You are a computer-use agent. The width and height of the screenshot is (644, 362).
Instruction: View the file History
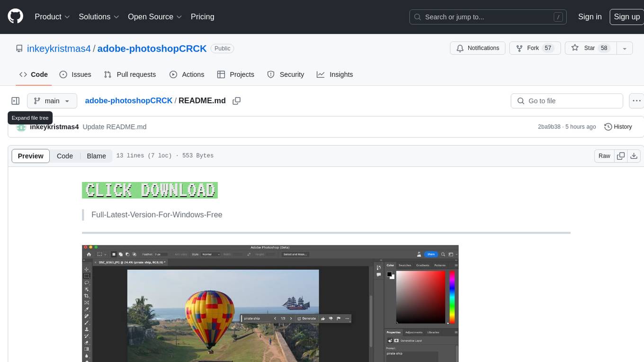pyautogui.click(x=618, y=127)
